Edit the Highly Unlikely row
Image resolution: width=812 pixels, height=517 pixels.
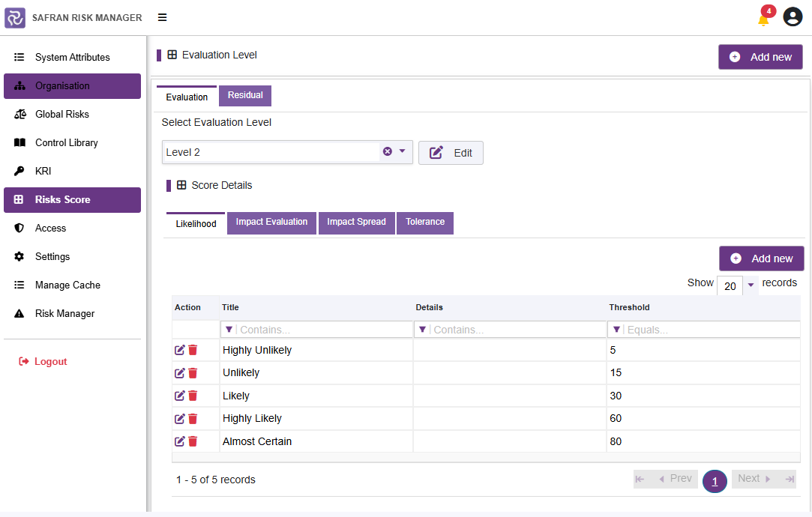[180, 351]
